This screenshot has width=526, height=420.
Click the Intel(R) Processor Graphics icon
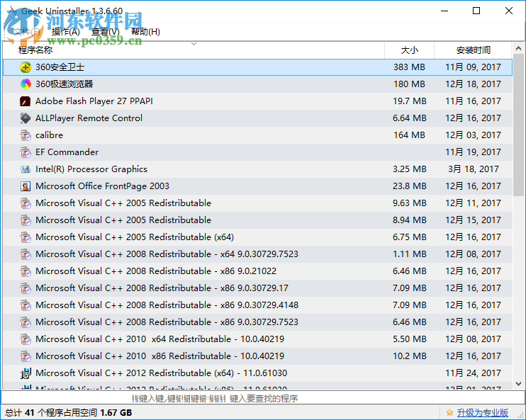coord(26,169)
